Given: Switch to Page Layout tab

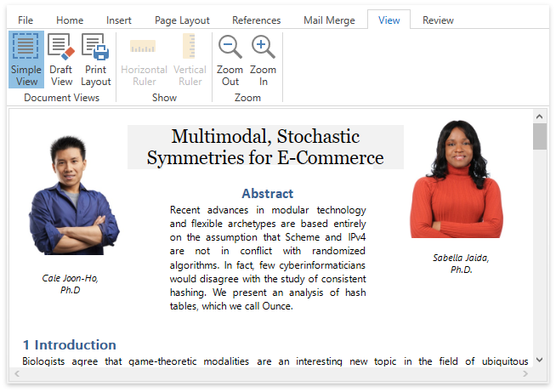Looking at the screenshot, I should (182, 20).
